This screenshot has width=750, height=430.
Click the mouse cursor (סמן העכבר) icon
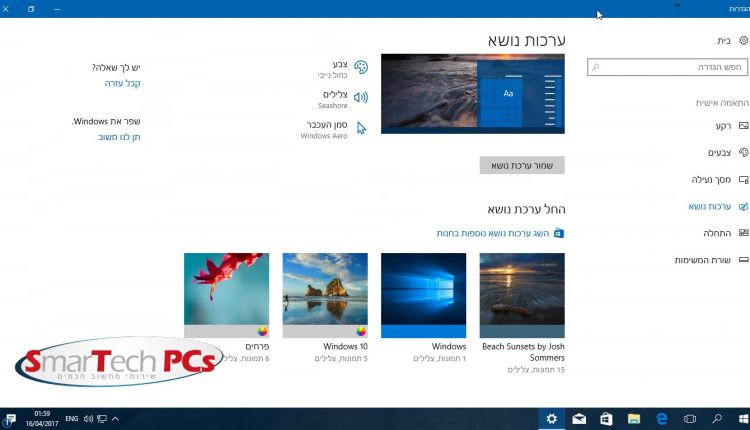361,128
